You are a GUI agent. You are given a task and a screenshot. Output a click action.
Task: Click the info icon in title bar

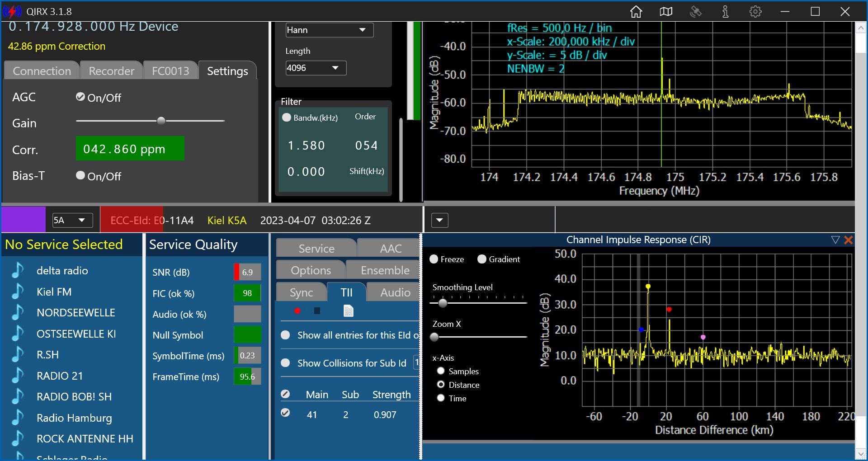pyautogui.click(x=725, y=12)
